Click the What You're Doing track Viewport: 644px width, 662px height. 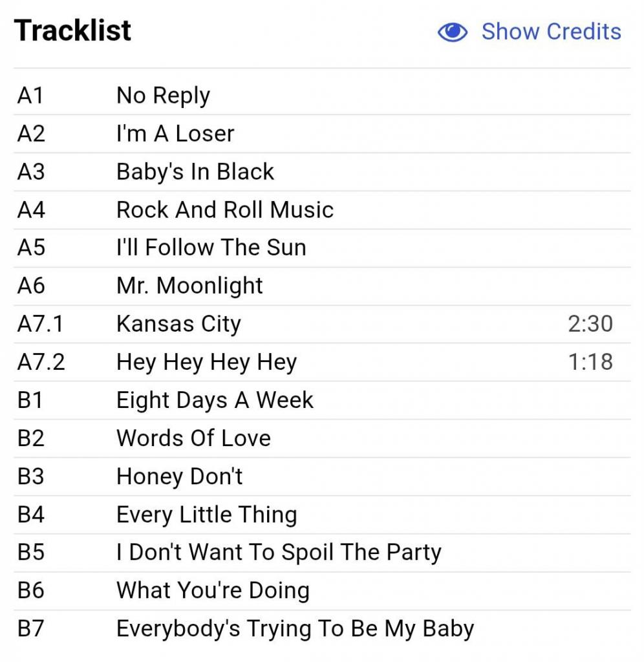213,591
